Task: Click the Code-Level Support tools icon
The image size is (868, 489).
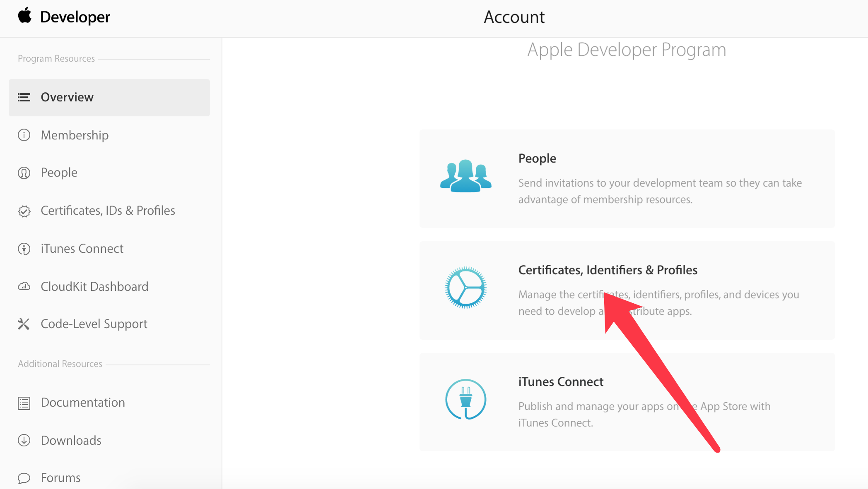Action: click(24, 324)
